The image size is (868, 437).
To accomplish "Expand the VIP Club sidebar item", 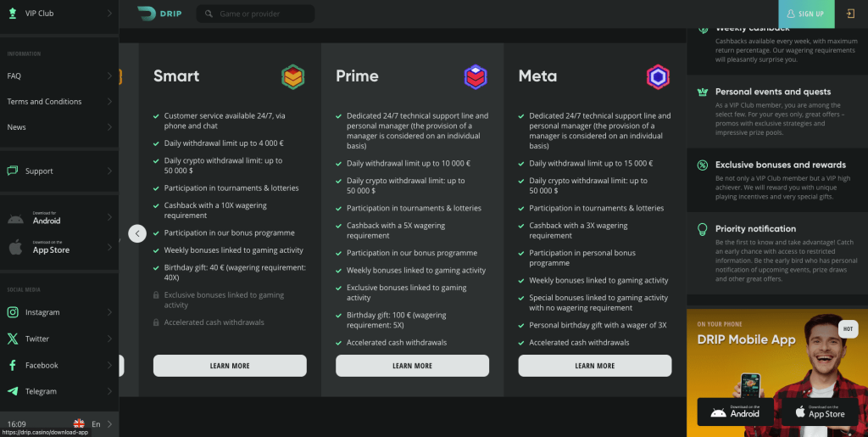I will pyautogui.click(x=110, y=14).
